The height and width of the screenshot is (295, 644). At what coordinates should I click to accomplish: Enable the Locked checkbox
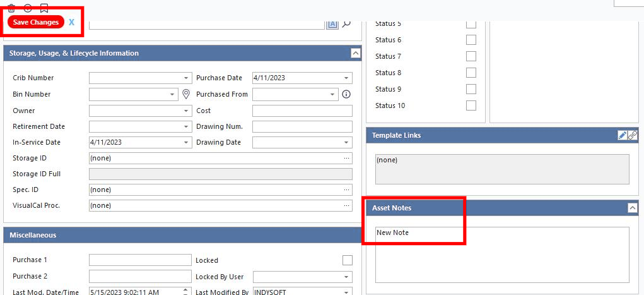point(348,260)
